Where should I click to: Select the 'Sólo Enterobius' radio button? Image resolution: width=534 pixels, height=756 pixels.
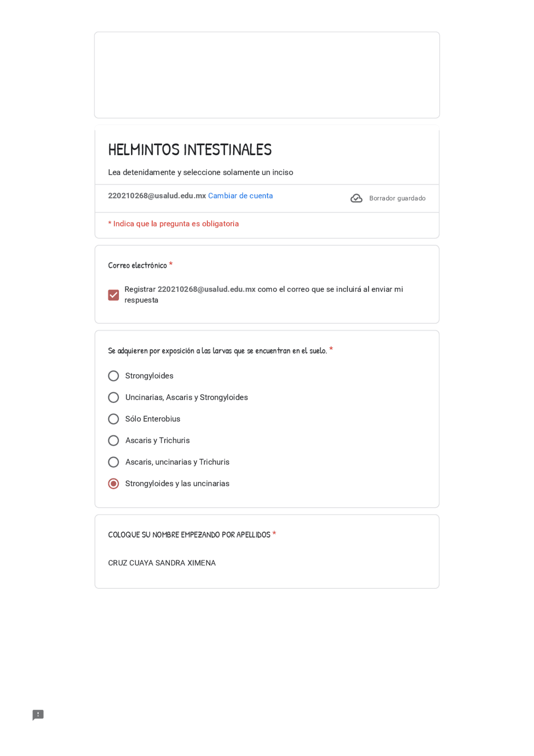point(113,419)
